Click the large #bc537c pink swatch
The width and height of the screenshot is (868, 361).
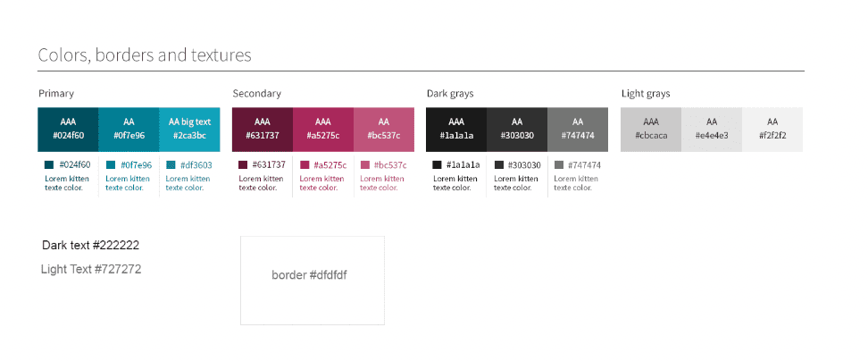pyautogui.click(x=384, y=129)
